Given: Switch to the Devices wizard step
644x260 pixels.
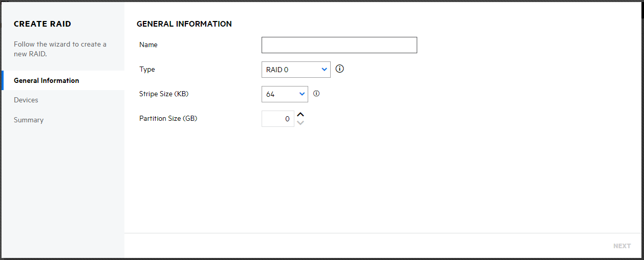Looking at the screenshot, I should [26, 100].
